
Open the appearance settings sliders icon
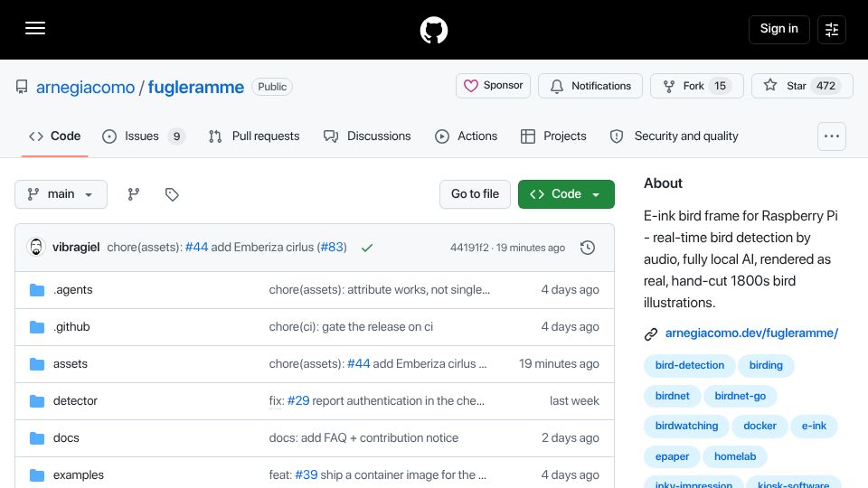(832, 29)
